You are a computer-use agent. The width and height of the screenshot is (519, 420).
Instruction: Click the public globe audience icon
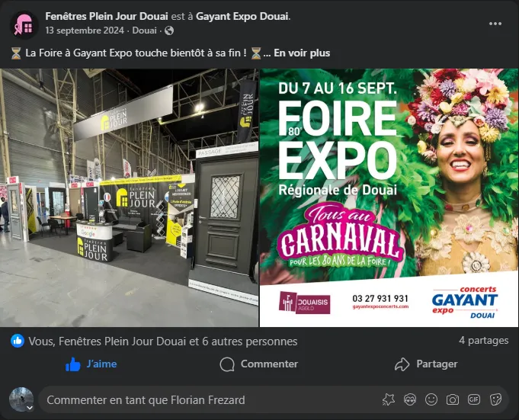(169, 30)
